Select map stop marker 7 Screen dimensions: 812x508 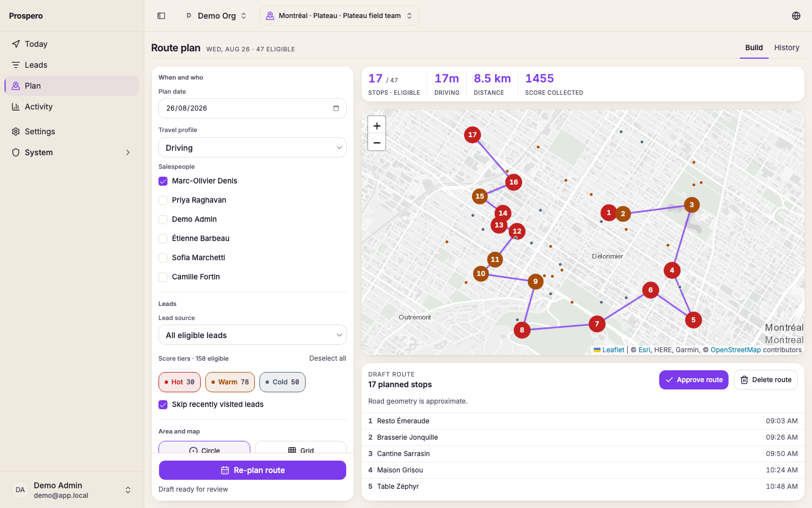click(597, 324)
